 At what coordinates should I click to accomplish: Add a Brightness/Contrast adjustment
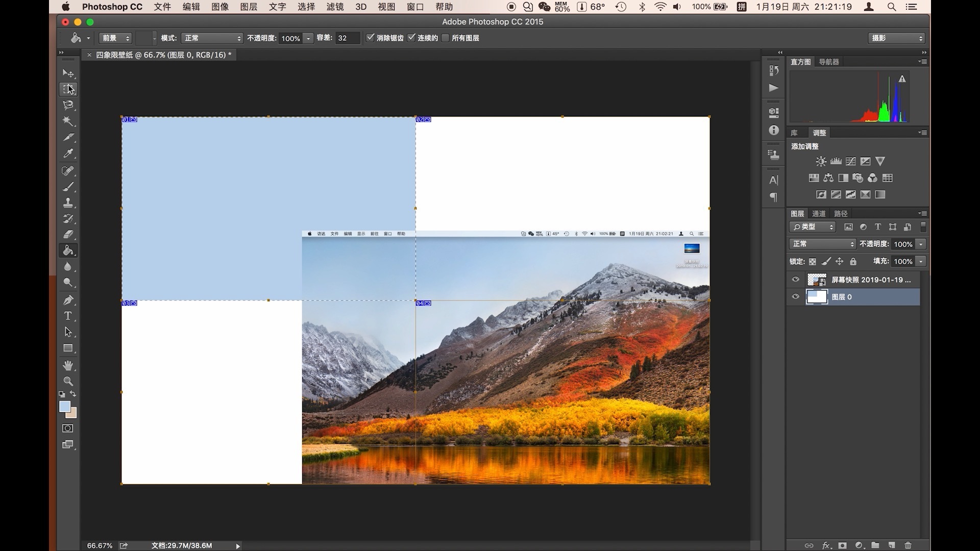(x=821, y=162)
